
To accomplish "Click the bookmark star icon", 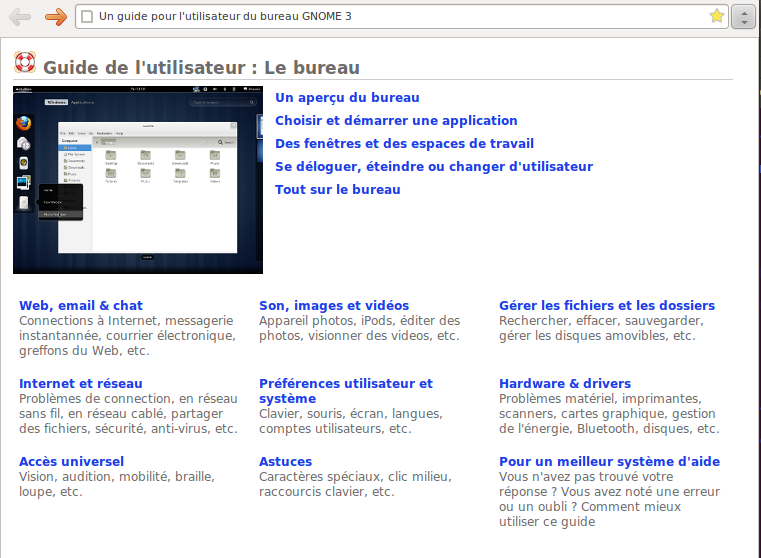I will pos(716,17).
